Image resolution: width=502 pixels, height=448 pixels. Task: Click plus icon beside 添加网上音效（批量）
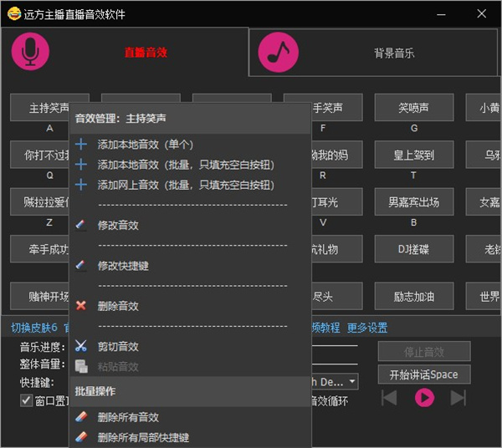pos(81,185)
